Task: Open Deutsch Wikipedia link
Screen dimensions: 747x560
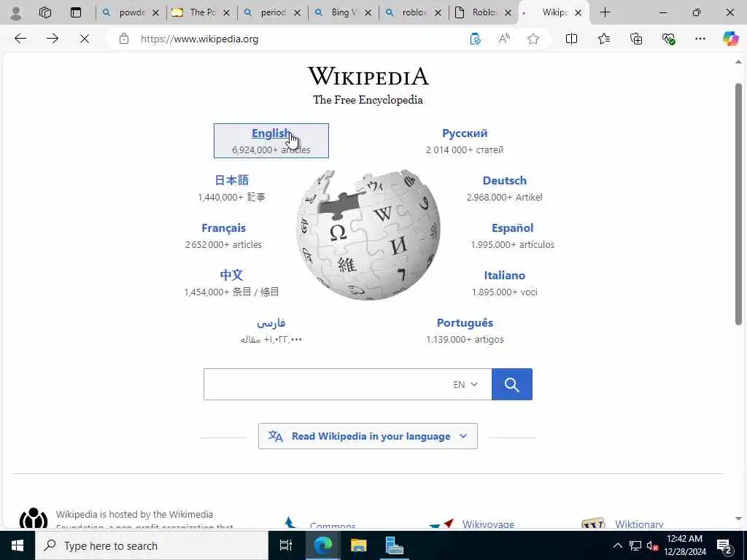Action: [505, 187]
